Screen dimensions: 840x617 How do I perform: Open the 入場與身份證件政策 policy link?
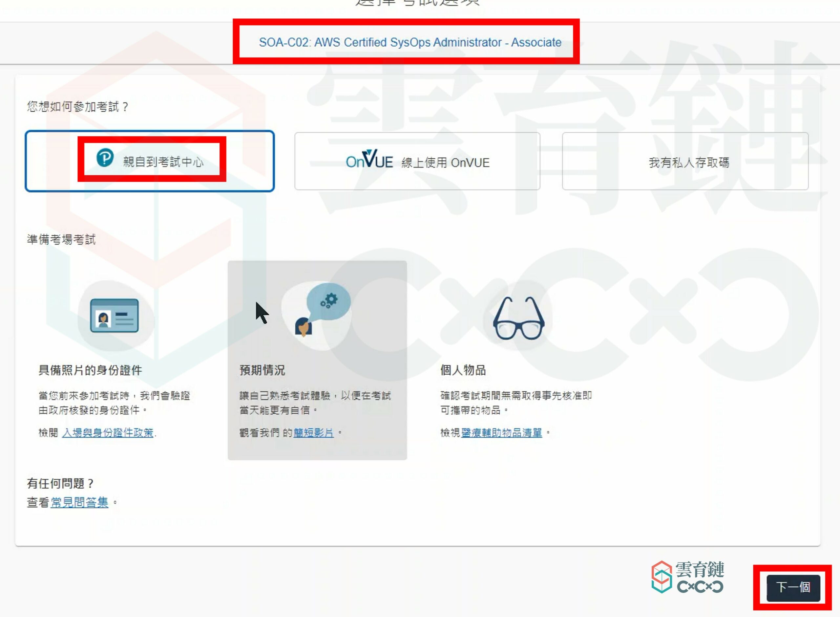coord(108,432)
